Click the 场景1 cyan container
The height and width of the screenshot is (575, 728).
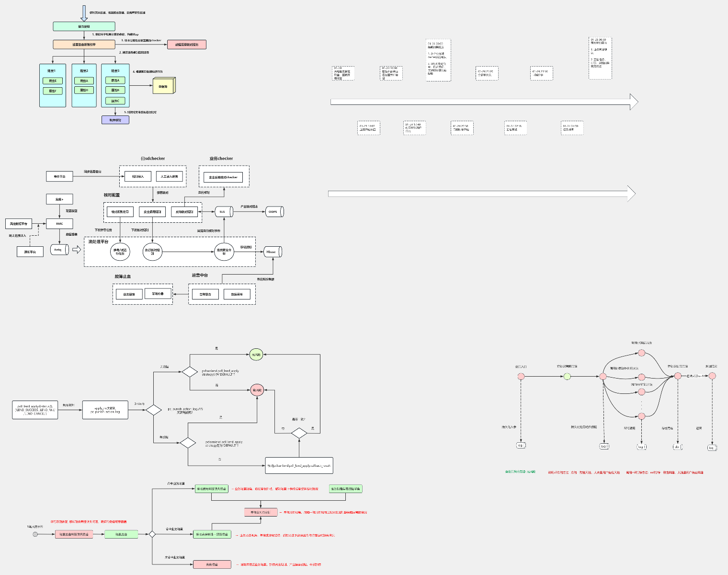coord(53,85)
